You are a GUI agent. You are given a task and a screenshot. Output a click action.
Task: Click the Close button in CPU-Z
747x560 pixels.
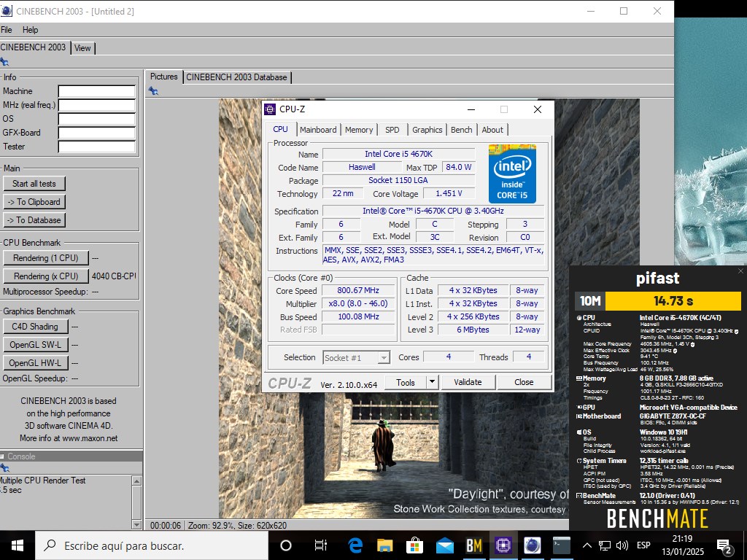(524, 382)
